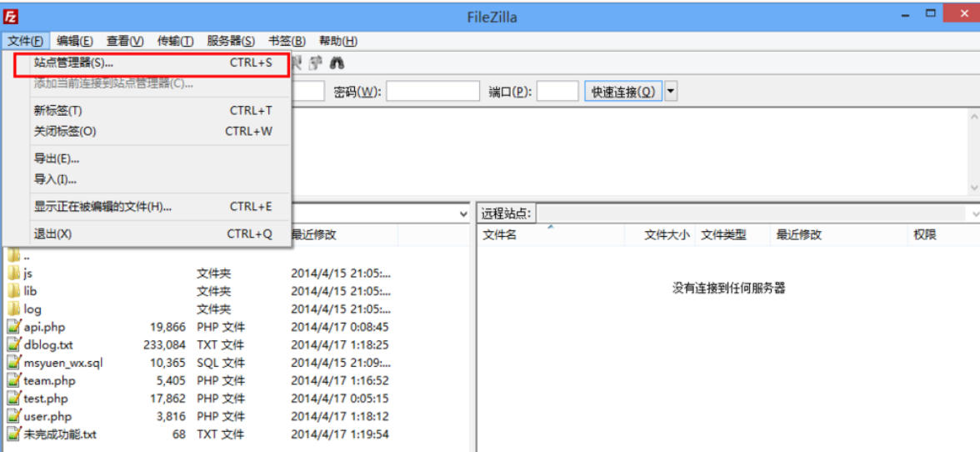
Task: Open the 查看(V) menu
Action: (x=125, y=41)
